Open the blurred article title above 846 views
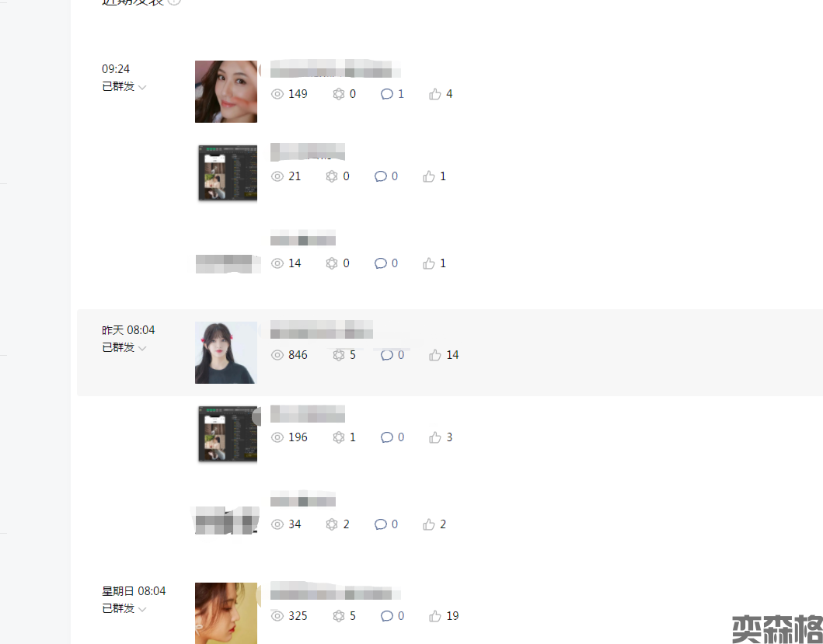 321,329
